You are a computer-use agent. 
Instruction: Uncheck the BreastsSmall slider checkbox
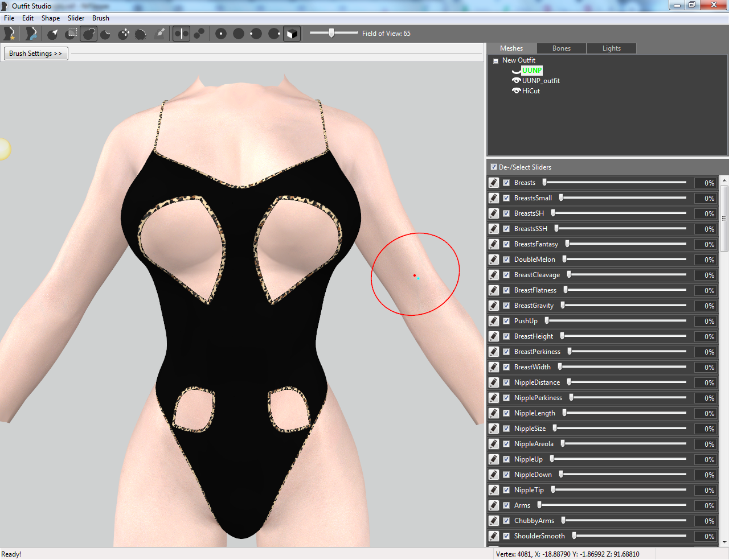pyautogui.click(x=506, y=198)
